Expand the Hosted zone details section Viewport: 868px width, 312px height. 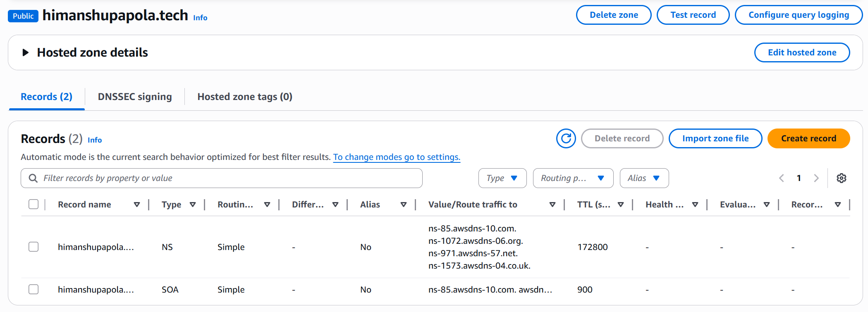point(26,52)
